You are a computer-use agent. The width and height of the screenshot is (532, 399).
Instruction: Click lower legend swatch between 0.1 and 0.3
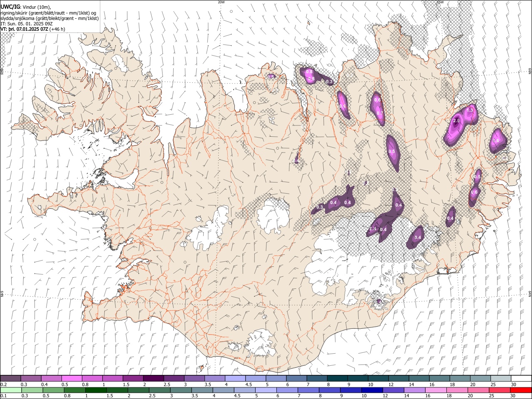[11, 390]
